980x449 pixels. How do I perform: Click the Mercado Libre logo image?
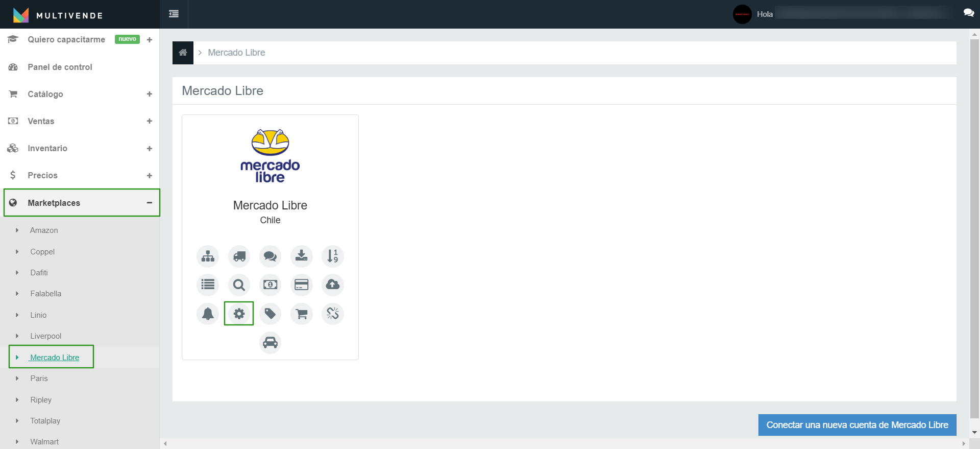pyautogui.click(x=270, y=156)
